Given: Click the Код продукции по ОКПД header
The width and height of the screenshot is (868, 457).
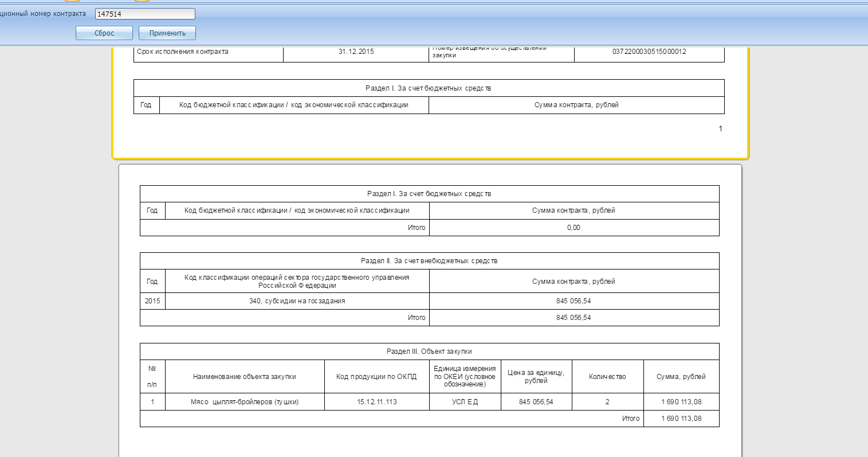Looking at the screenshot, I should pos(376,377).
